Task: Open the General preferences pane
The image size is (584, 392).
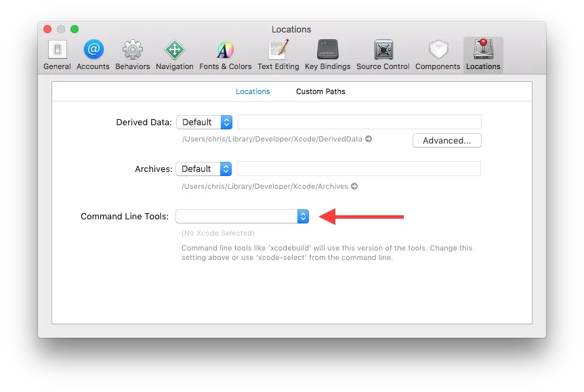Action: coord(57,55)
